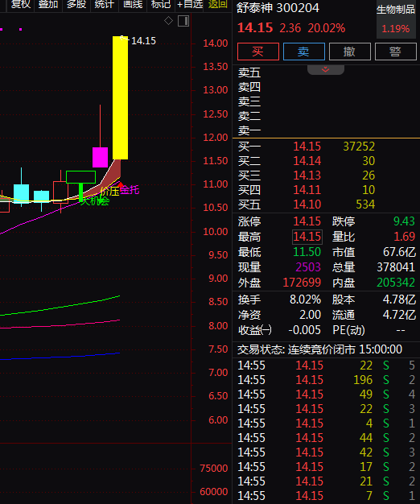Image resolution: width=420 pixels, height=504 pixels.
Task: Open the 统计 statistics tool
Action: (105, 5)
